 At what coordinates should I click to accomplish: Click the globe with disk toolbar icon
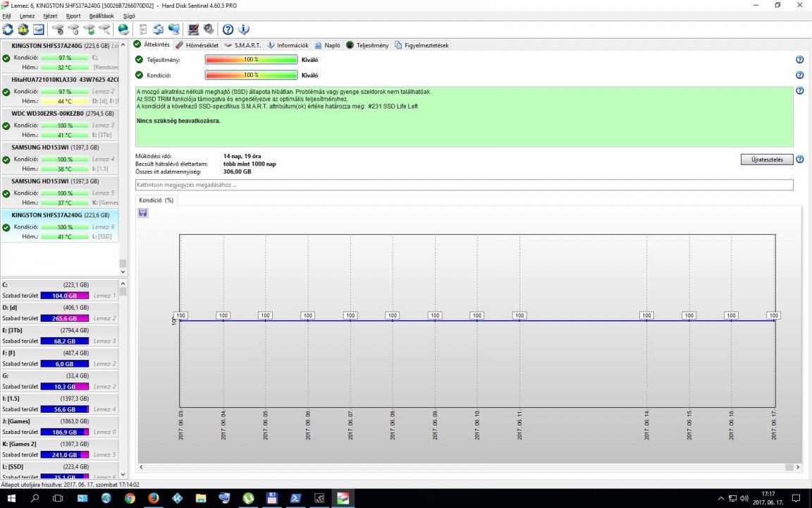point(123,30)
